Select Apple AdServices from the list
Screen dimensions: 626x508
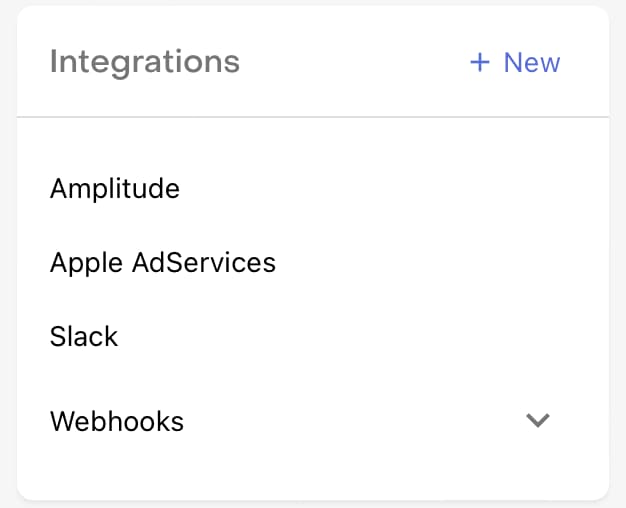click(163, 262)
